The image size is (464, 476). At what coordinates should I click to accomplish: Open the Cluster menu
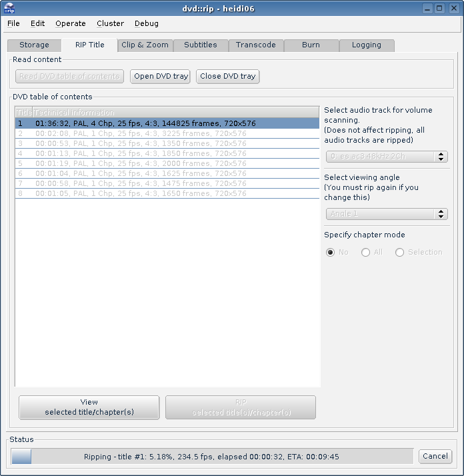pos(110,23)
